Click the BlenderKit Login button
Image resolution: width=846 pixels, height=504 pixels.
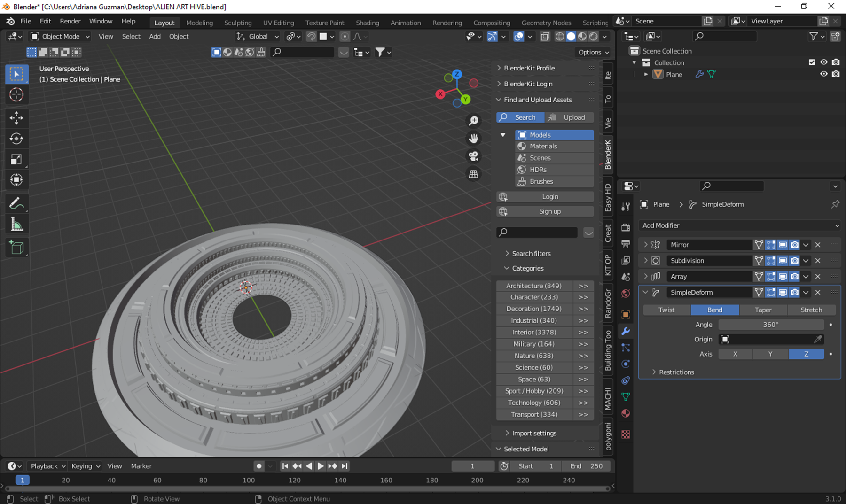click(545, 197)
